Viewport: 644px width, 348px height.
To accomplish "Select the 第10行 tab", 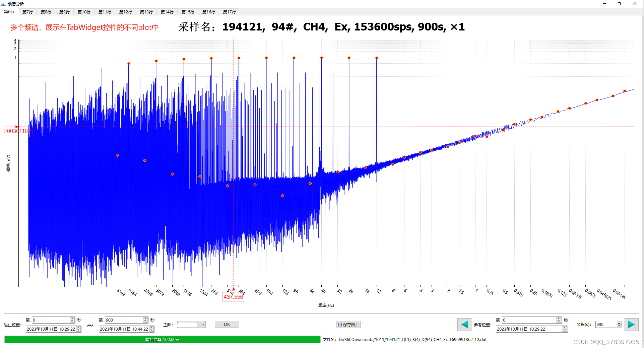I will pyautogui.click(x=84, y=12).
